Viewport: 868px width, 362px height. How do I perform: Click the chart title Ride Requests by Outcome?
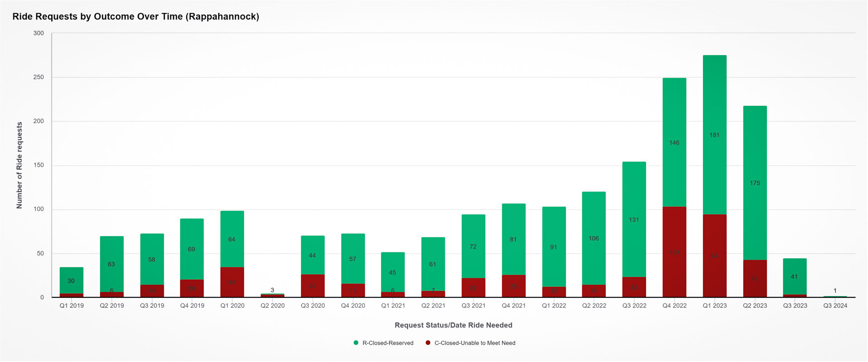(x=136, y=17)
